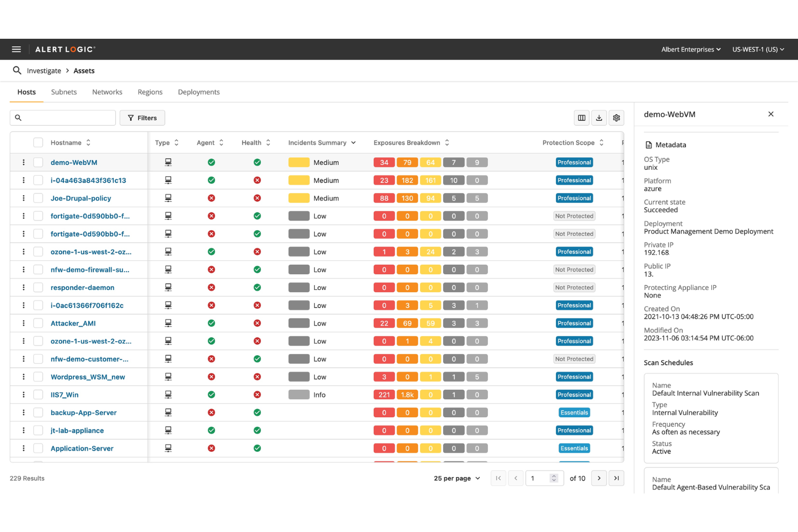Viewport: 798px width, 532px height.
Task: Check the checkbox for Joe-Drupal-policy row
Action: pyautogui.click(x=38, y=198)
